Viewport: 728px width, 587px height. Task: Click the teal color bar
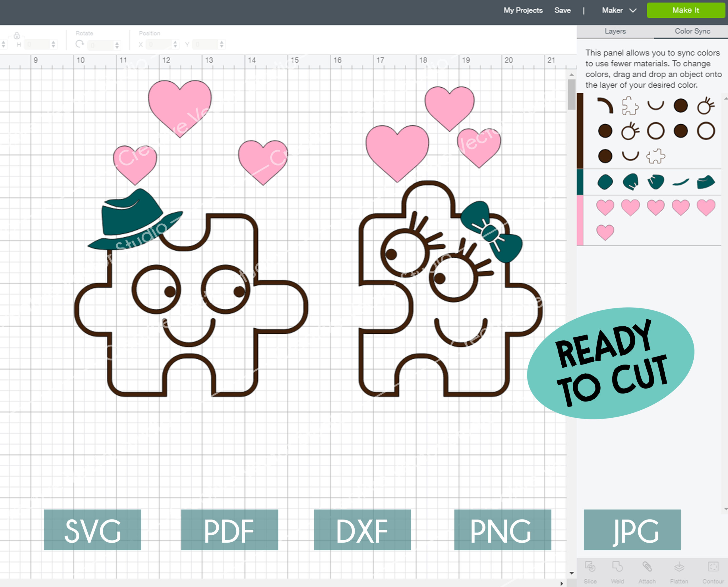tap(580, 182)
